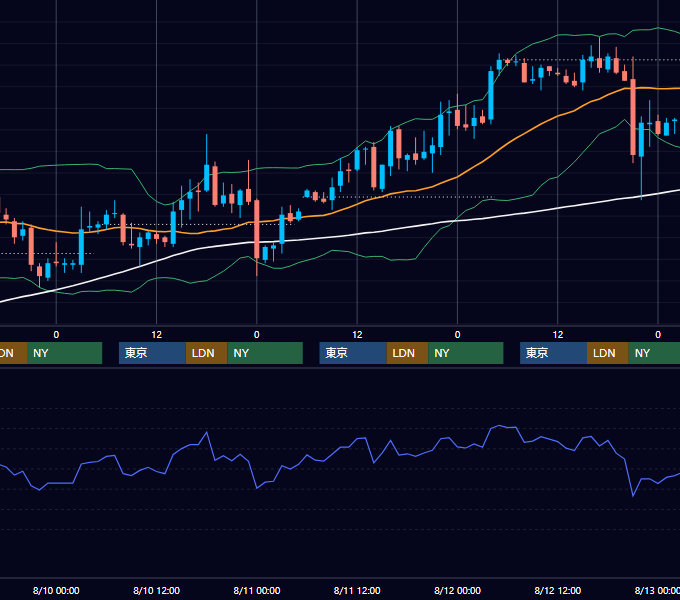Click the '8/10 00:00' date axis label
Viewport: 680px width, 600px height.
(x=56, y=590)
